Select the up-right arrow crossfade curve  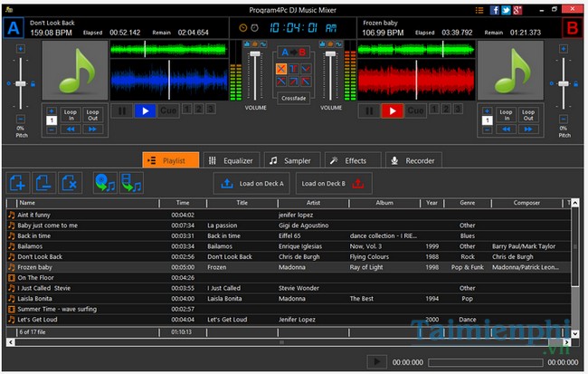pos(293,82)
